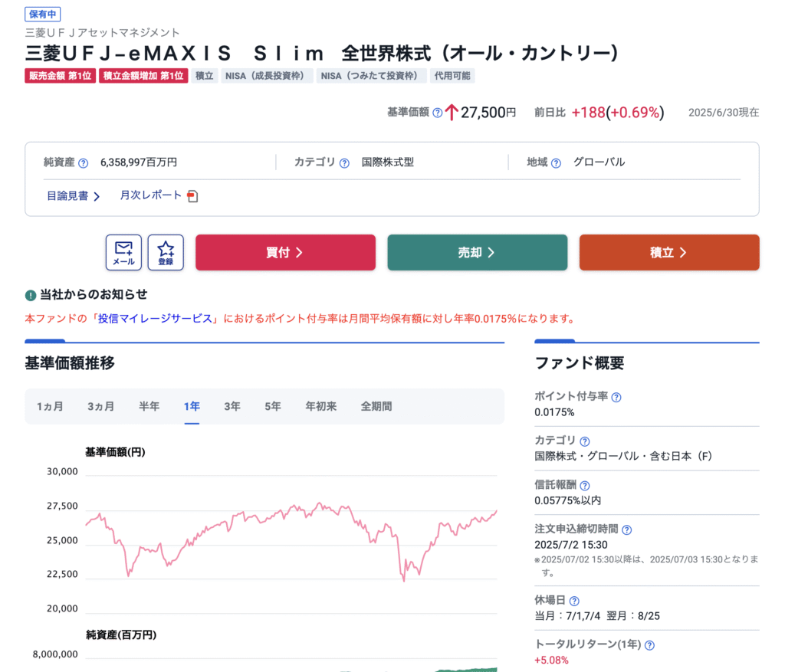
Task: Click the 月次レポート document icon
Action: 192,196
